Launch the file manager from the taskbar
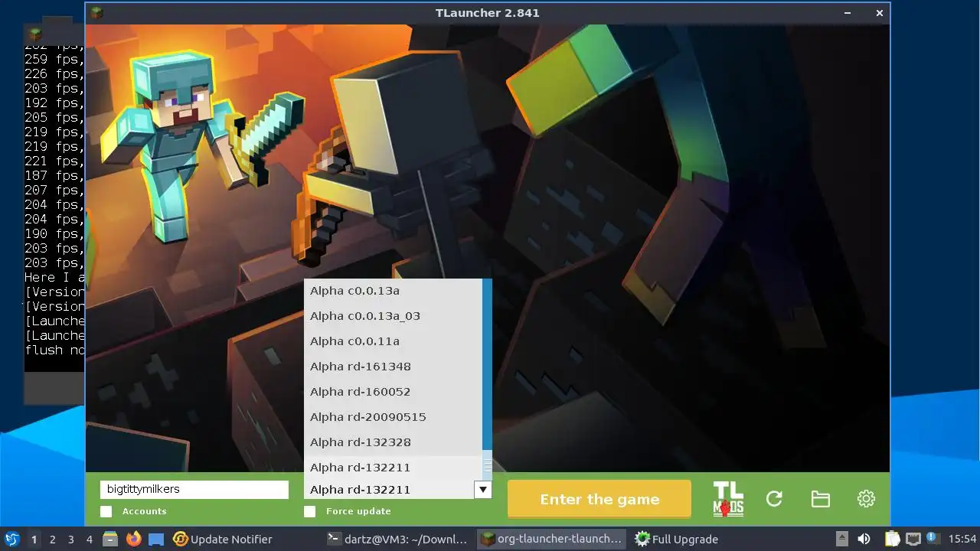 tap(110, 539)
